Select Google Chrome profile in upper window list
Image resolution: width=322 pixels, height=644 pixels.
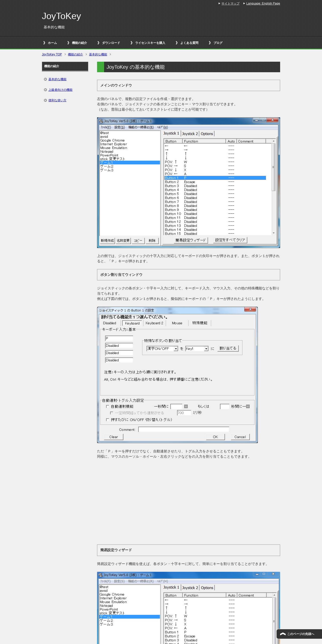coord(112,140)
